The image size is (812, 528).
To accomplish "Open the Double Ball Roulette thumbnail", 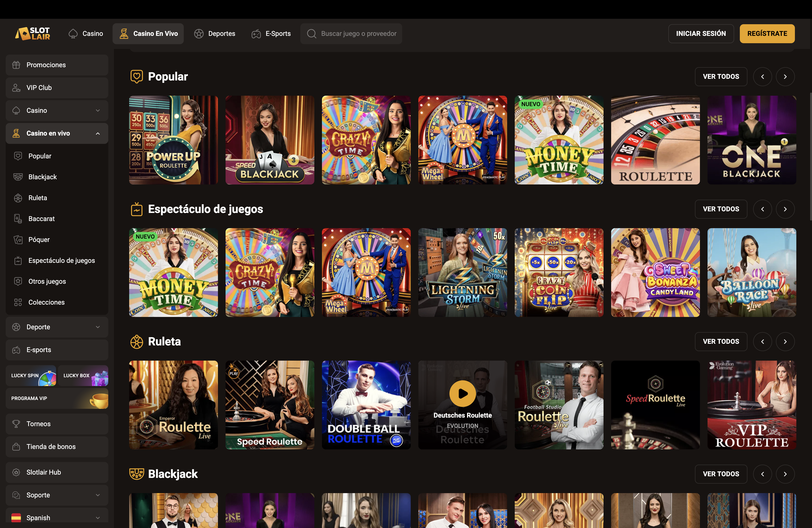I will tap(366, 405).
